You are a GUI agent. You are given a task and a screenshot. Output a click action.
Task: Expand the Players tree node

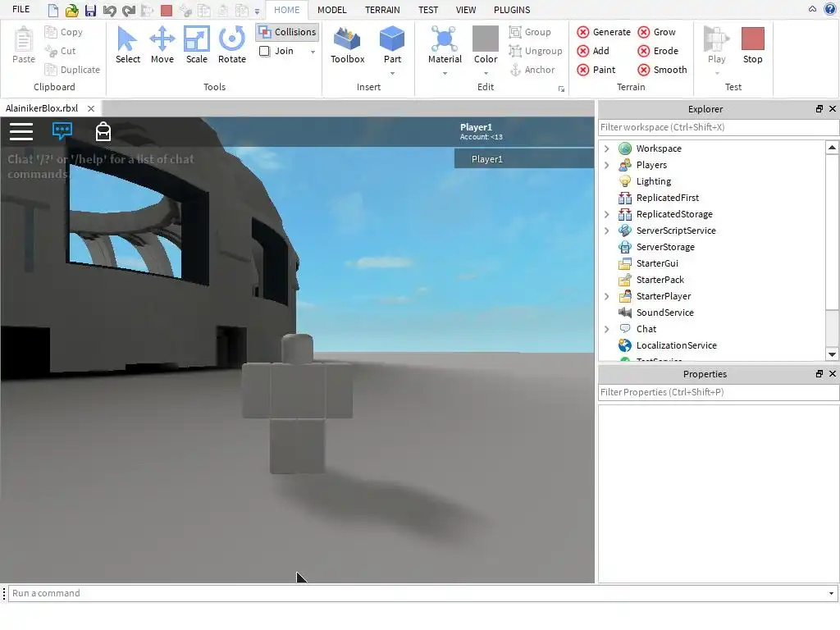pos(606,165)
